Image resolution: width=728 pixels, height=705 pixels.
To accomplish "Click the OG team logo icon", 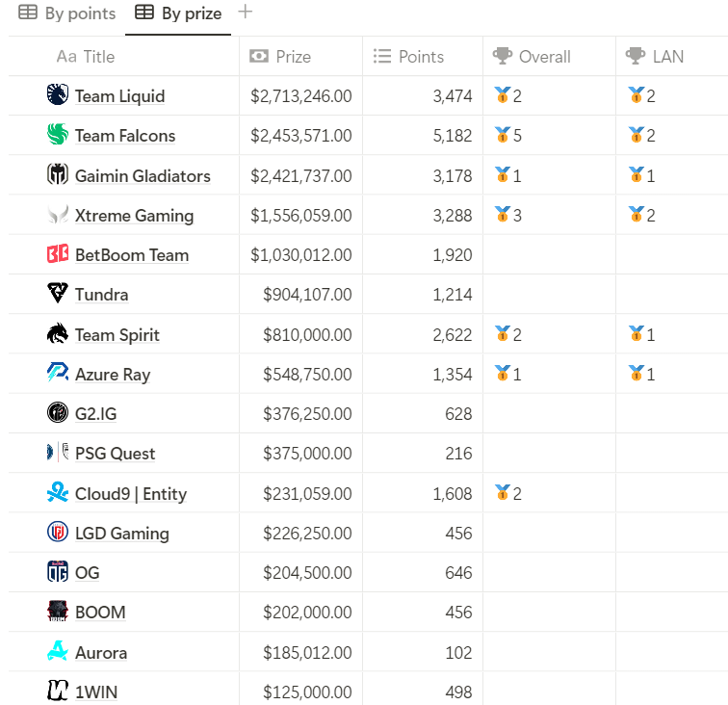I will pos(58,571).
